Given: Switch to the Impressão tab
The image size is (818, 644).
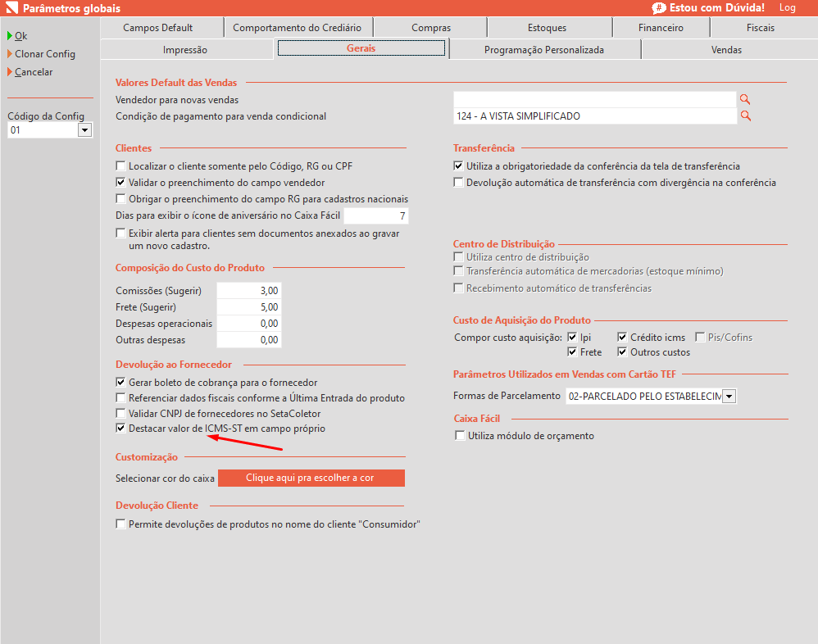Looking at the screenshot, I should tap(185, 49).
